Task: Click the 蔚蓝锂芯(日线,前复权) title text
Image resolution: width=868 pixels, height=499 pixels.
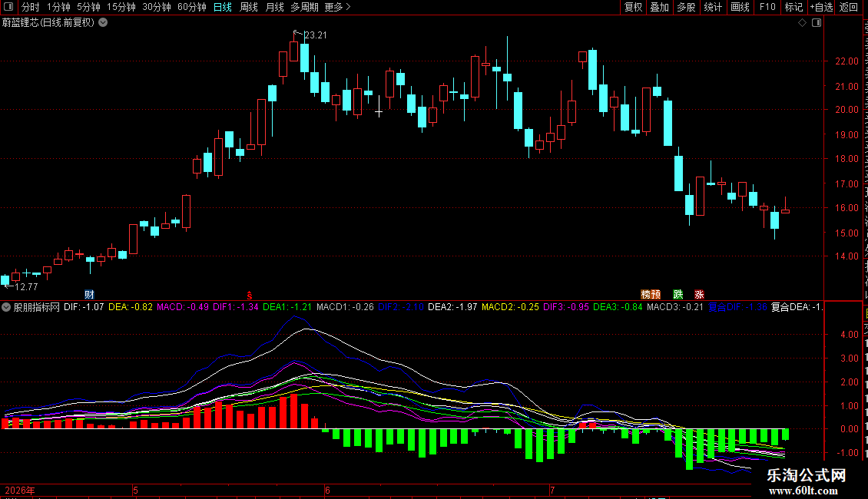Action: (48, 23)
